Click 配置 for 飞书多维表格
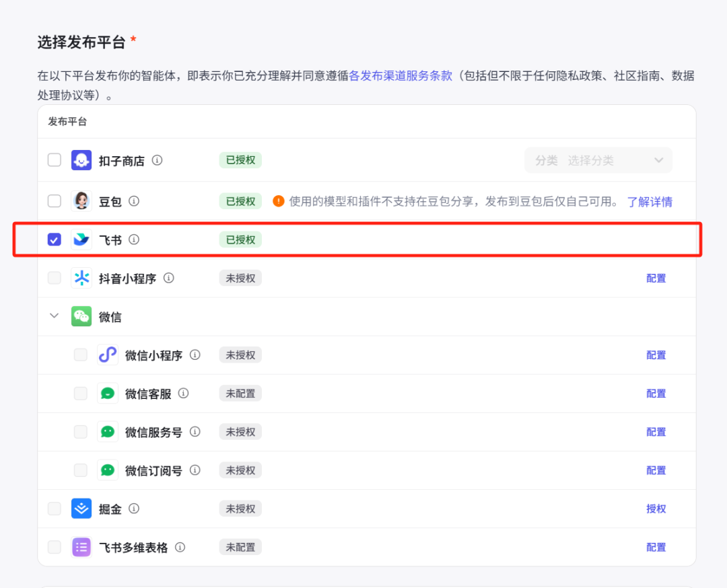This screenshot has height=588, width=727. [x=656, y=547]
